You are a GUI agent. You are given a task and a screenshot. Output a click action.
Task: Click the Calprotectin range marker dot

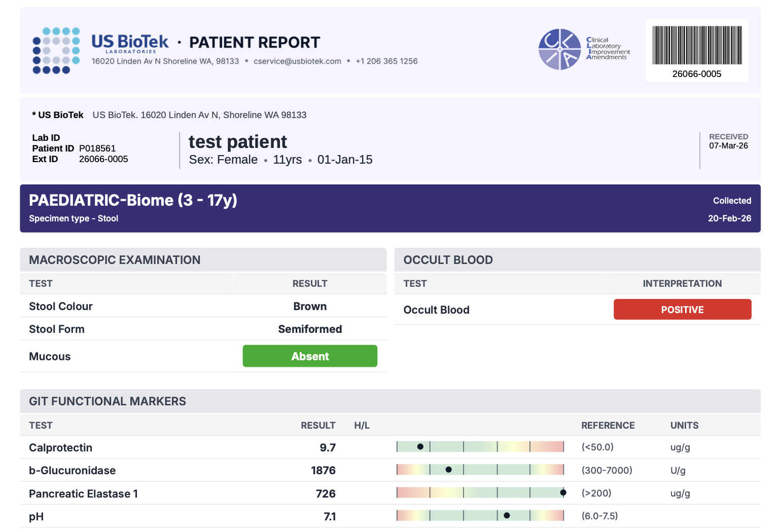(x=420, y=447)
